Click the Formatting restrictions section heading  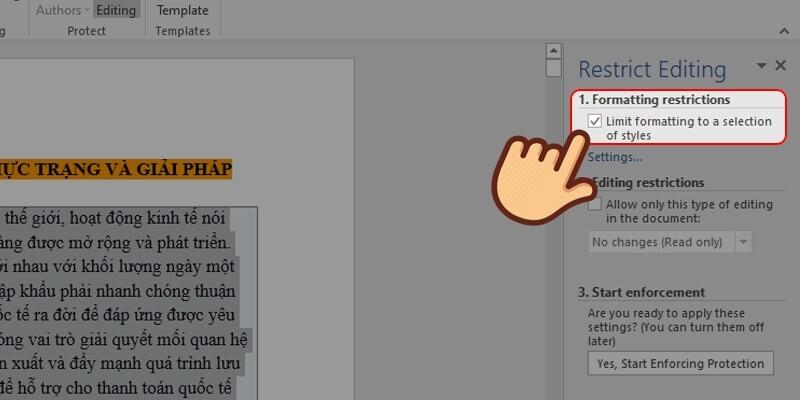pos(654,100)
